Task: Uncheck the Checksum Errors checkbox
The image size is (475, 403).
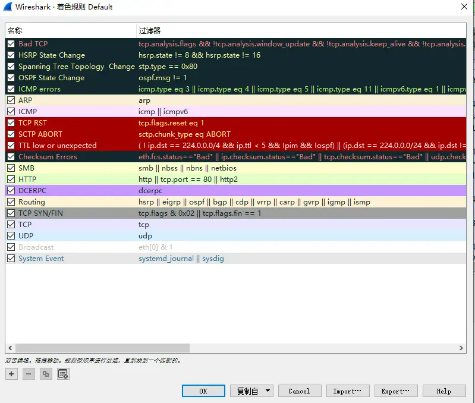Action: pos(11,157)
